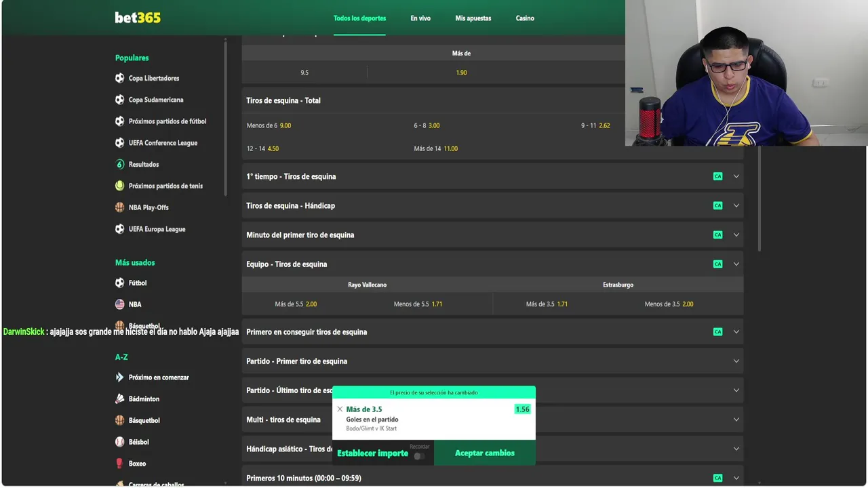Click the Básquetbol ball icon in A-Z list
868x488 pixels.
point(119,420)
